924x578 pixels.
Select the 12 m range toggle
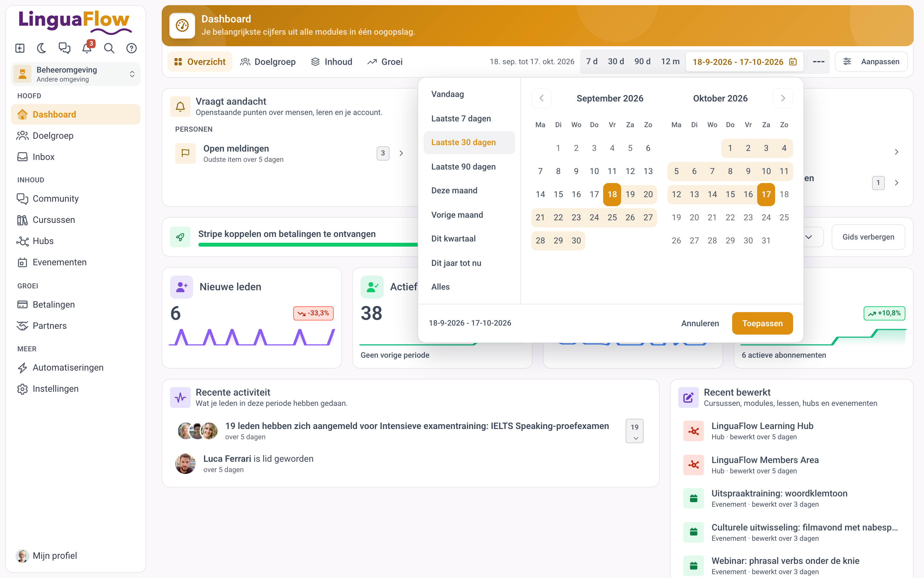coord(670,62)
